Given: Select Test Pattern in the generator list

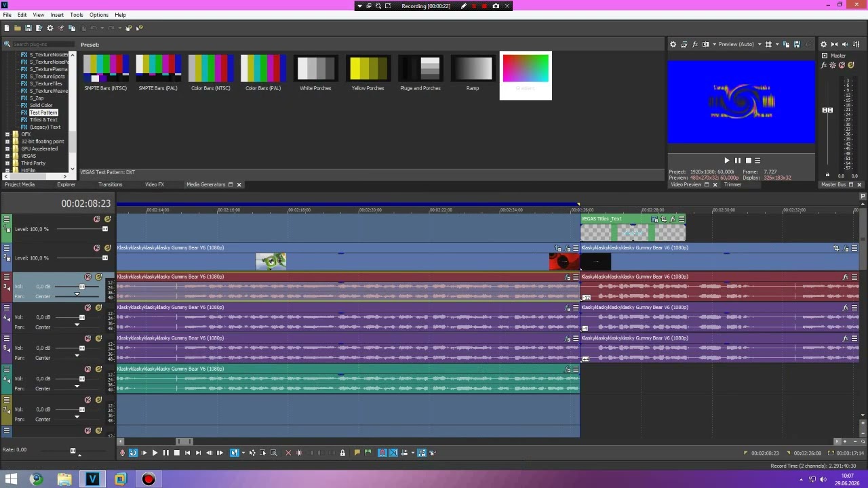Looking at the screenshot, I should 43,113.
